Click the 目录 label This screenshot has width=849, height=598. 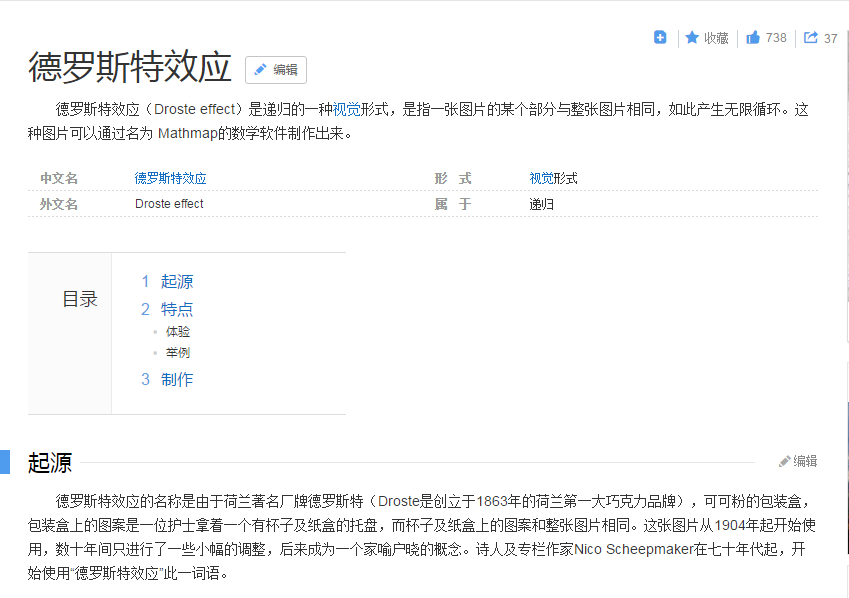(80, 299)
